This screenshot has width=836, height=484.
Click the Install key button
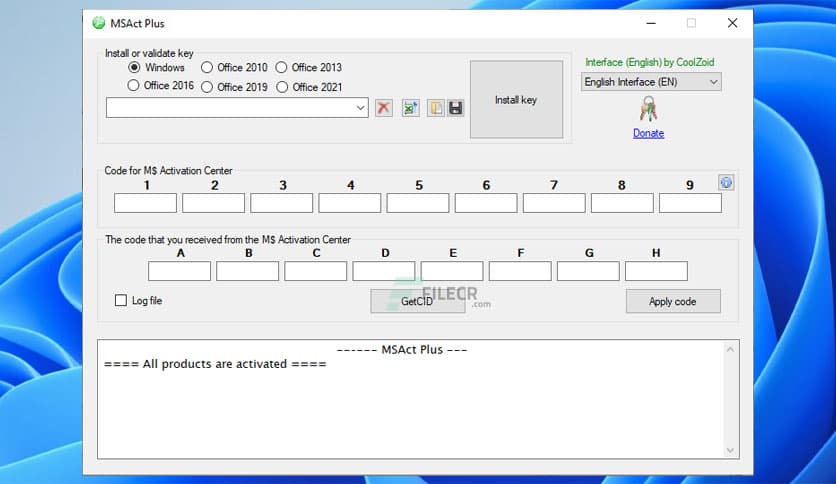pos(516,100)
